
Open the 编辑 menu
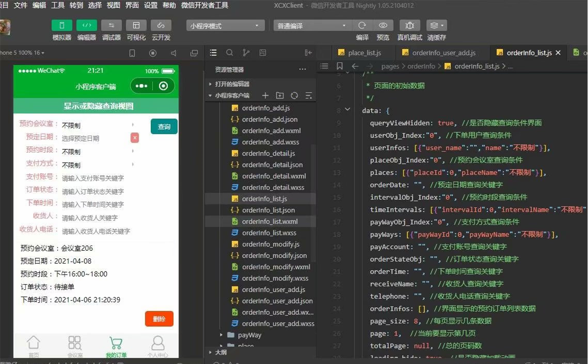point(39,5)
